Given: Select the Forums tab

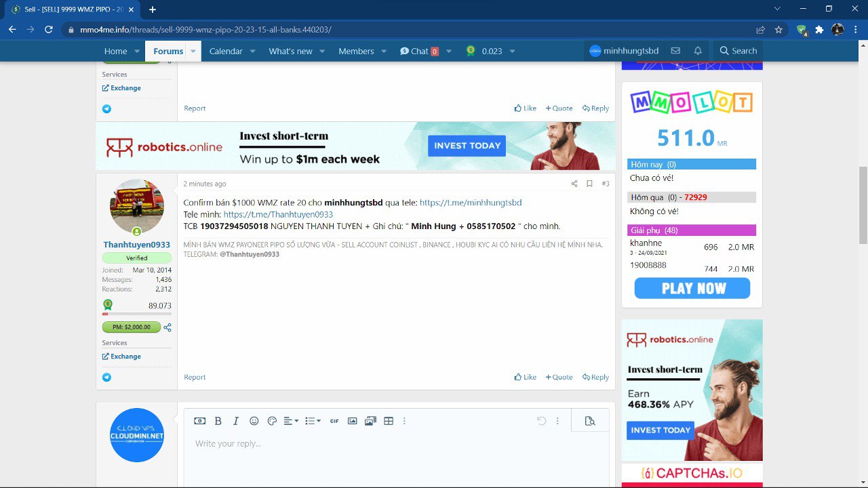Looking at the screenshot, I should tap(168, 51).
